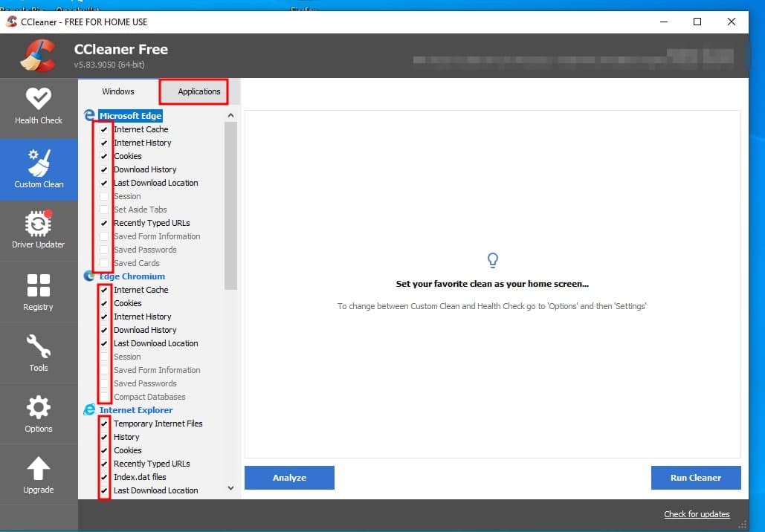The image size is (765, 532).
Task: Collapse the Internet Explorer group header
Action: click(135, 410)
